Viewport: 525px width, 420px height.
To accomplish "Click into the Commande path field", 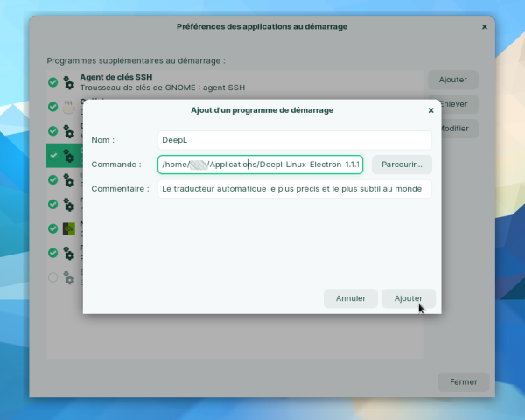I will point(260,164).
